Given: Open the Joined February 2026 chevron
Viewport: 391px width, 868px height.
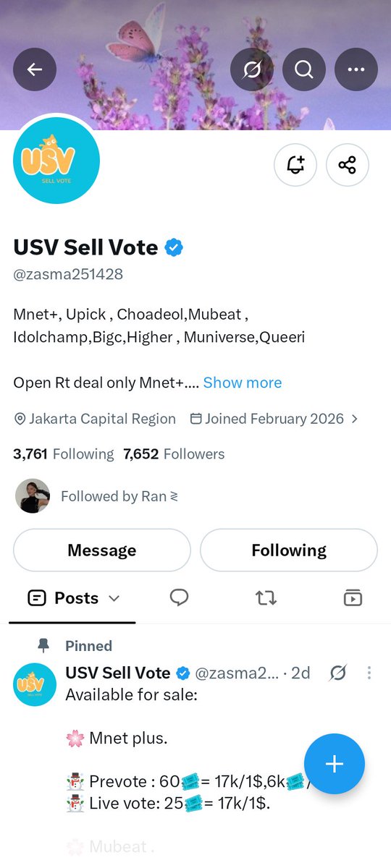Looking at the screenshot, I should pyautogui.click(x=354, y=419).
